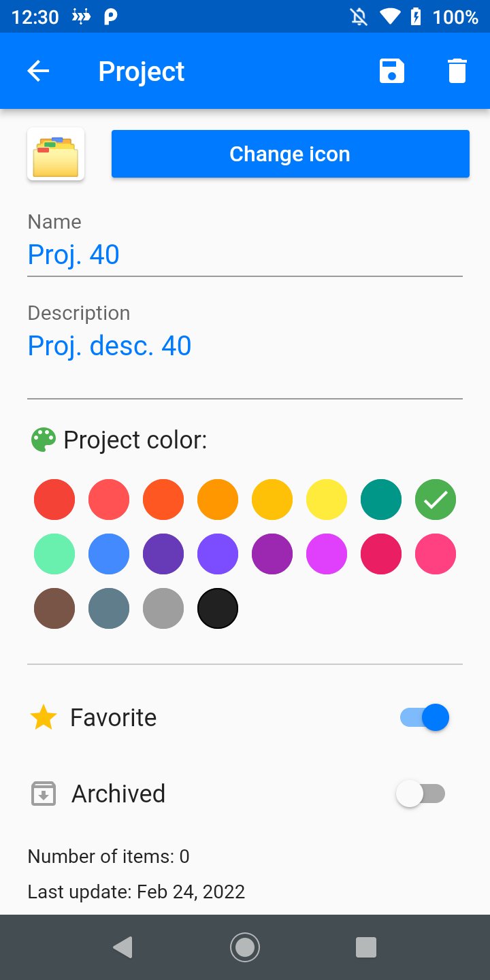Save the project with floppy disk icon
Viewport: 490px width, 980px height.
392,71
